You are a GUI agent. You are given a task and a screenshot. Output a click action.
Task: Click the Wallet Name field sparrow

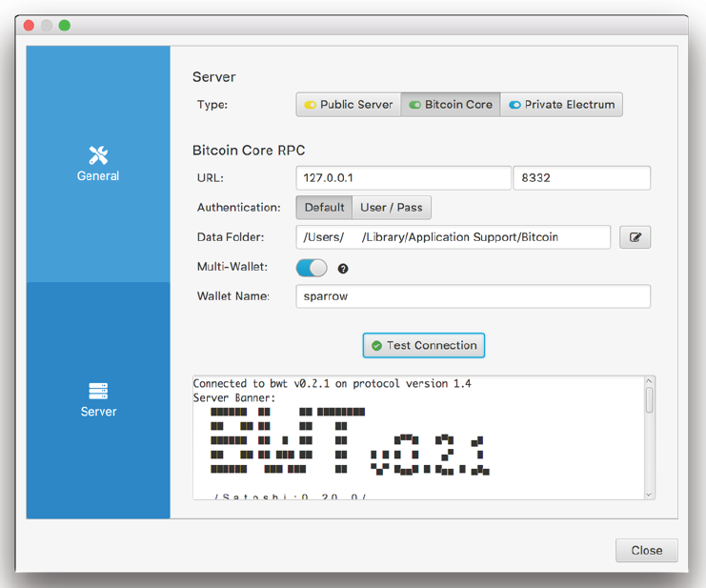click(474, 296)
